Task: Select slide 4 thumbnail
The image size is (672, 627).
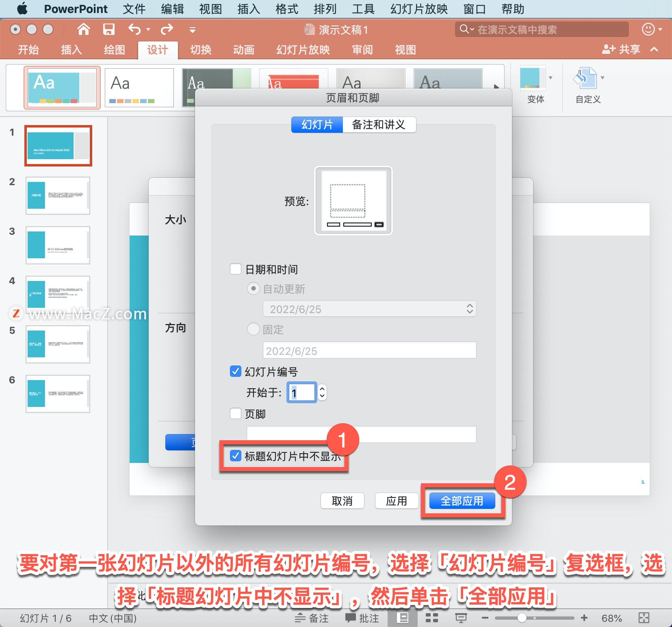Action: [58, 294]
